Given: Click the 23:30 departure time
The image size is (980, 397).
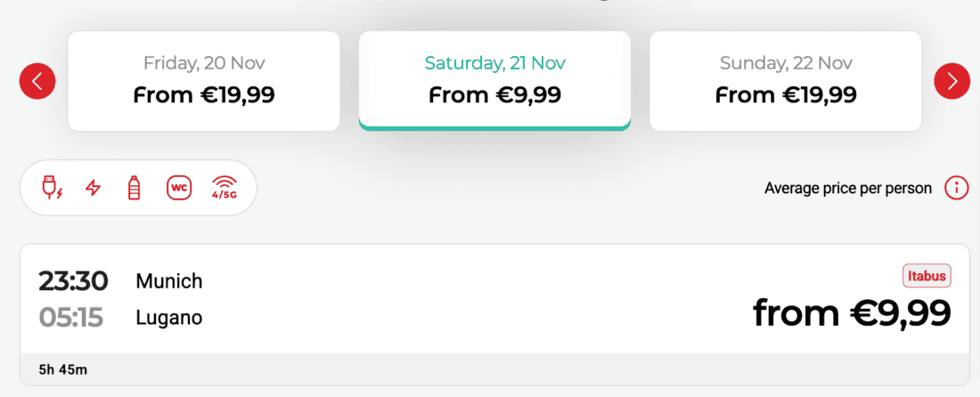Looking at the screenshot, I should coord(73,281).
